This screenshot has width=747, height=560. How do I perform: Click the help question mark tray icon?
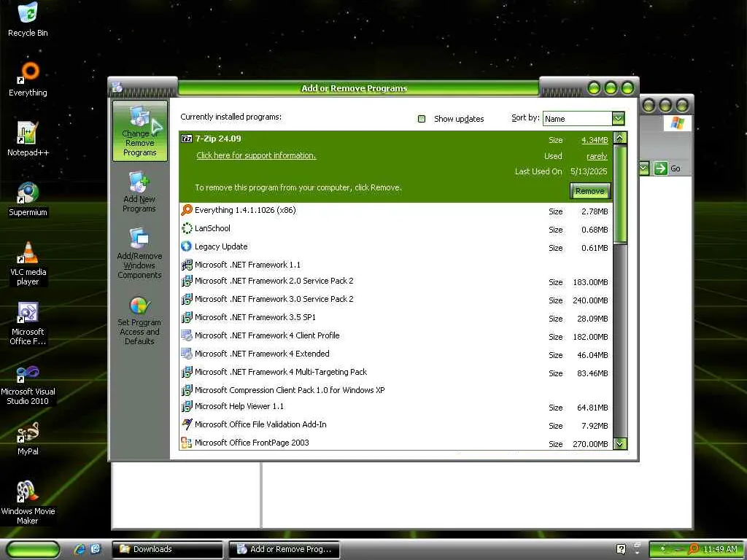pyautogui.click(x=622, y=549)
